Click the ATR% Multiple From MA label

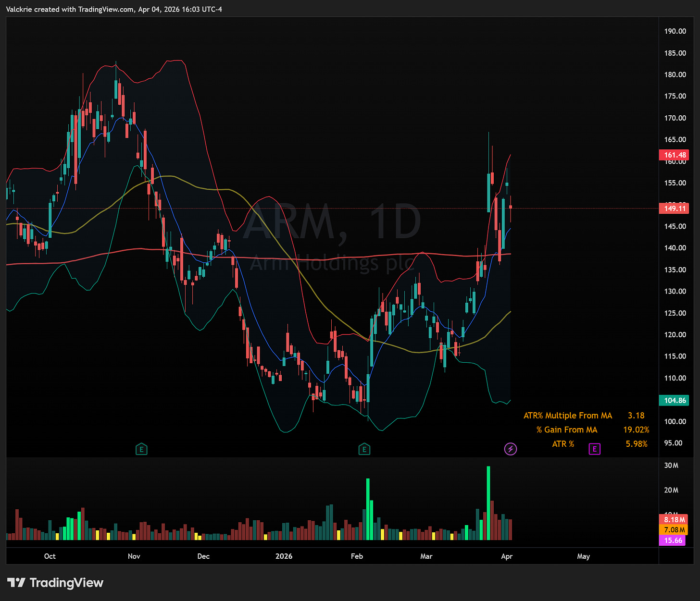pyautogui.click(x=568, y=416)
